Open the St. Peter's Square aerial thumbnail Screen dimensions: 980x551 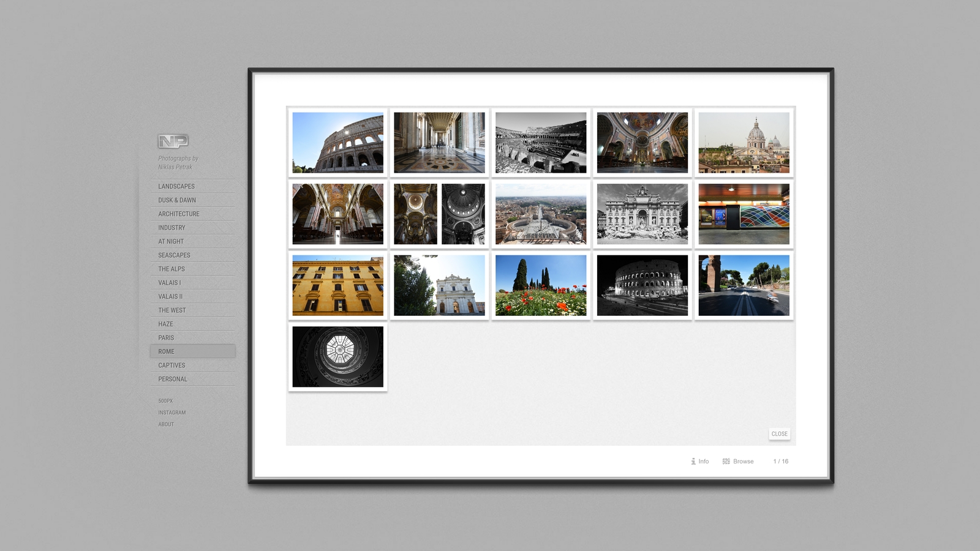pyautogui.click(x=540, y=214)
